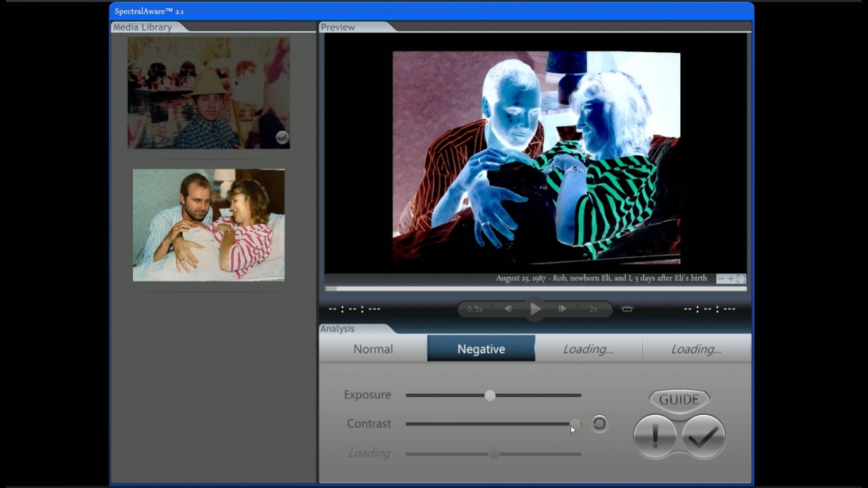
Task: Click the Play button
Action: coord(535,309)
